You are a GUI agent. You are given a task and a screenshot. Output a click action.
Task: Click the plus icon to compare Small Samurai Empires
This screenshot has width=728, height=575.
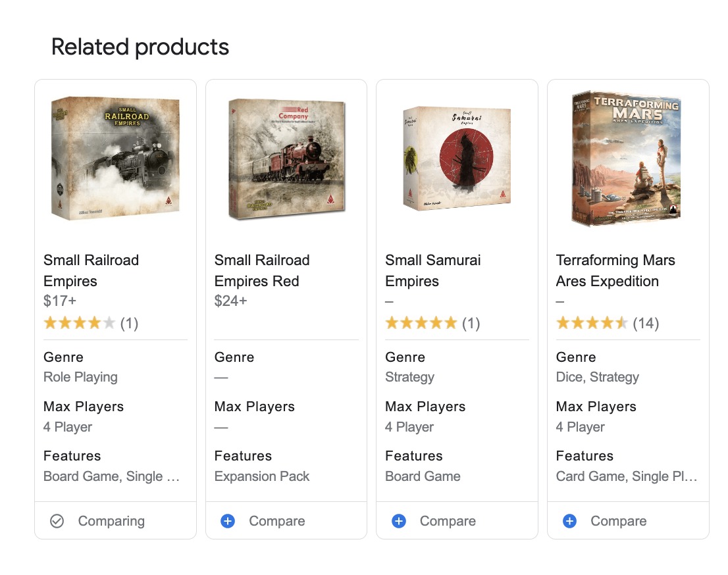[x=398, y=520]
